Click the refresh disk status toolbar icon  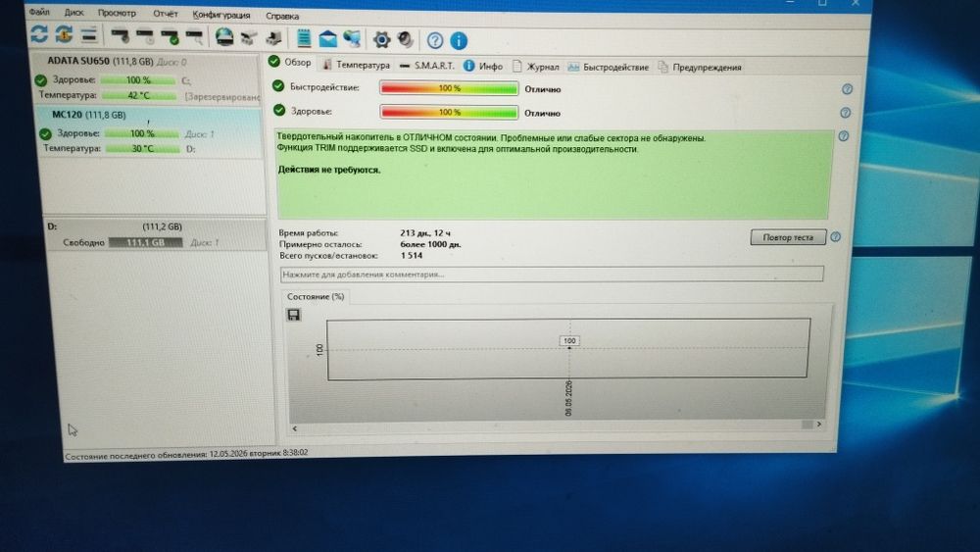click(x=39, y=33)
